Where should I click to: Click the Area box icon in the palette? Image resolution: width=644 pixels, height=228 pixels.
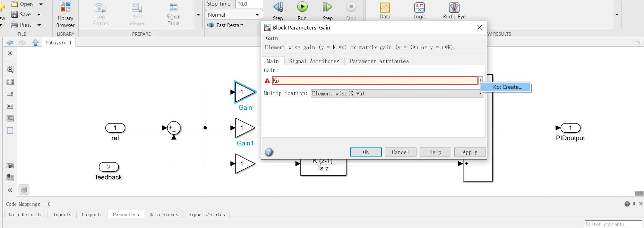click(x=10, y=130)
